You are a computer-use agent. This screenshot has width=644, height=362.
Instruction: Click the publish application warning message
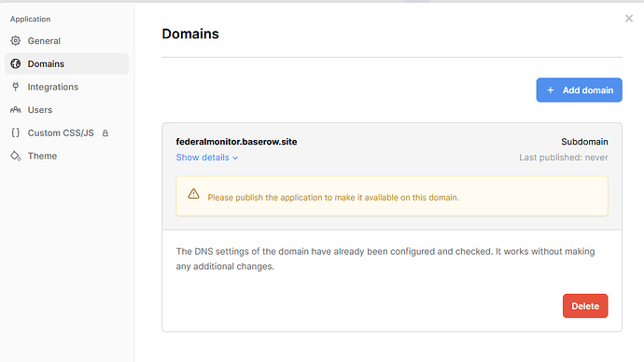pos(333,198)
